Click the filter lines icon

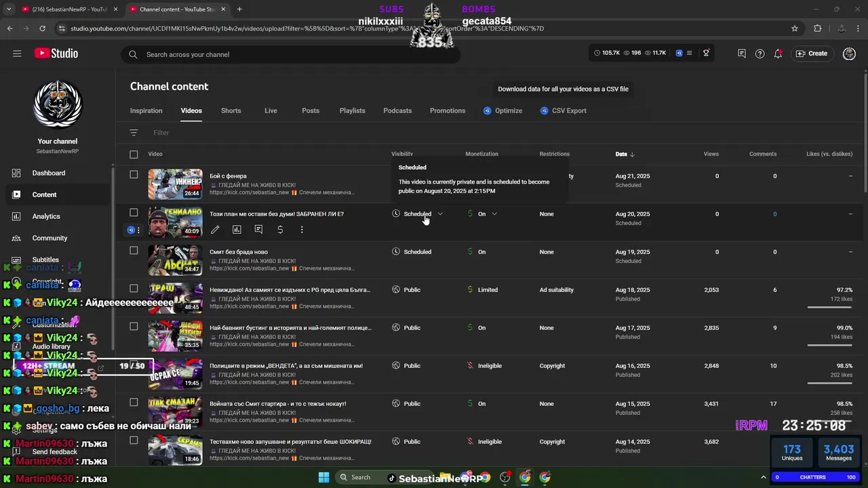coord(134,133)
